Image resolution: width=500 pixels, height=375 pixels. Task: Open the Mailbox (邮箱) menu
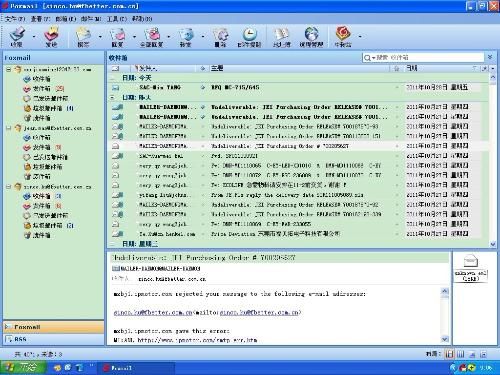coord(66,19)
